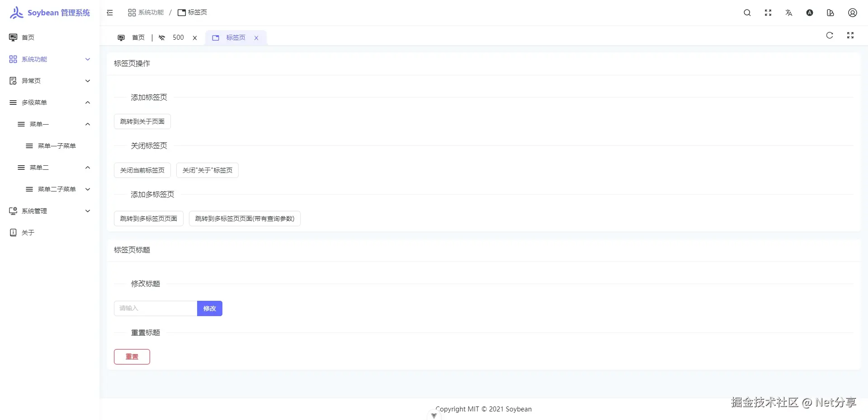
Task: Collapse the 多级菜单 sidebar menu
Action: tap(50, 103)
